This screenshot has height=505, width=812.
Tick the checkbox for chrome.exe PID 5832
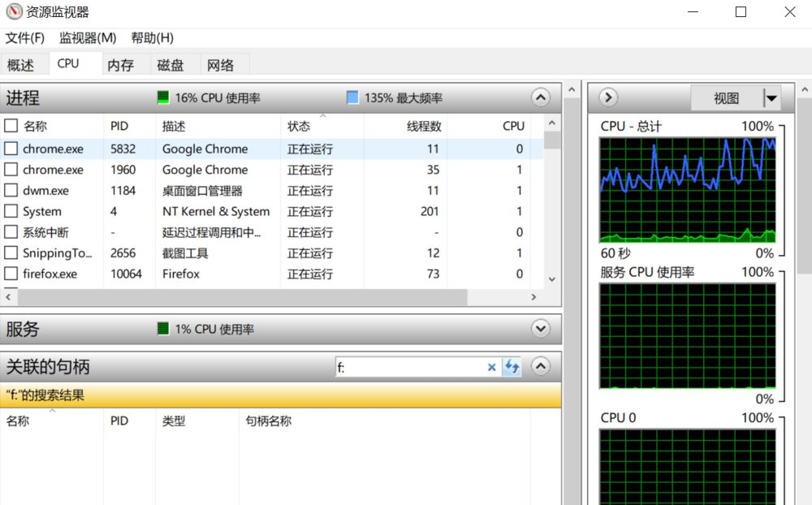tap(11, 149)
